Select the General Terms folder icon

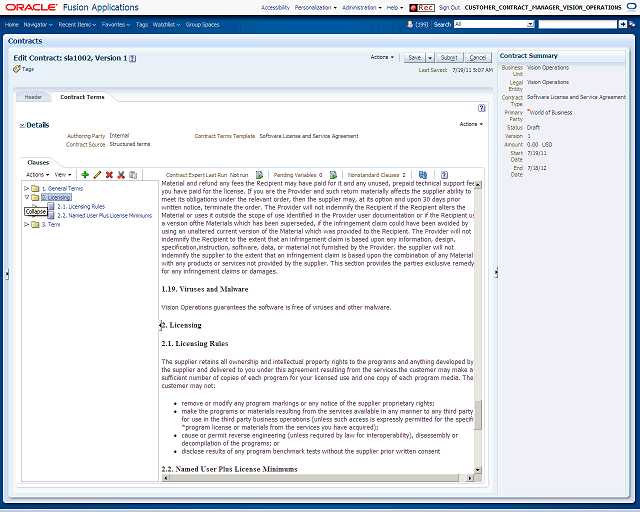coord(36,189)
